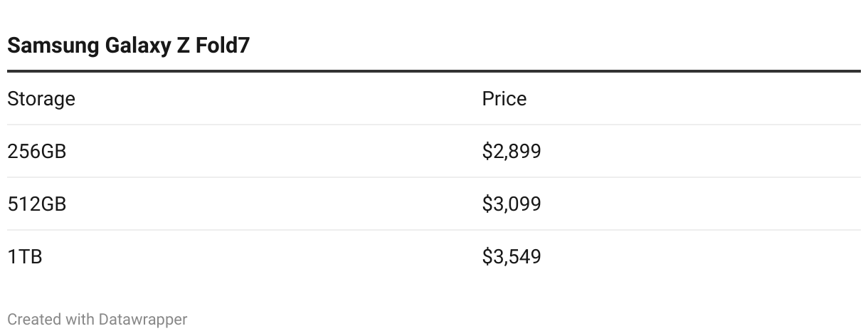Click 'Fold7' in the table title
This screenshot has width=868, height=336.
pyautogui.click(x=222, y=47)
